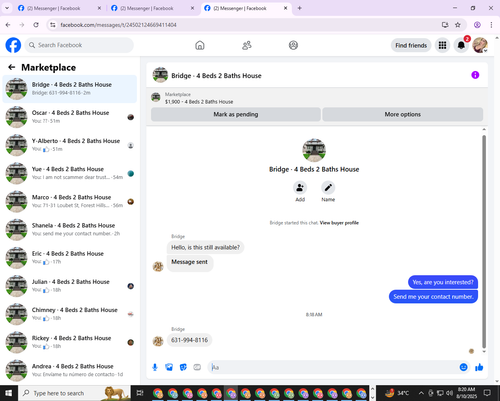Edit chat name with pencil icon
The image size is (500, 401).
click(x=328, y=188)
